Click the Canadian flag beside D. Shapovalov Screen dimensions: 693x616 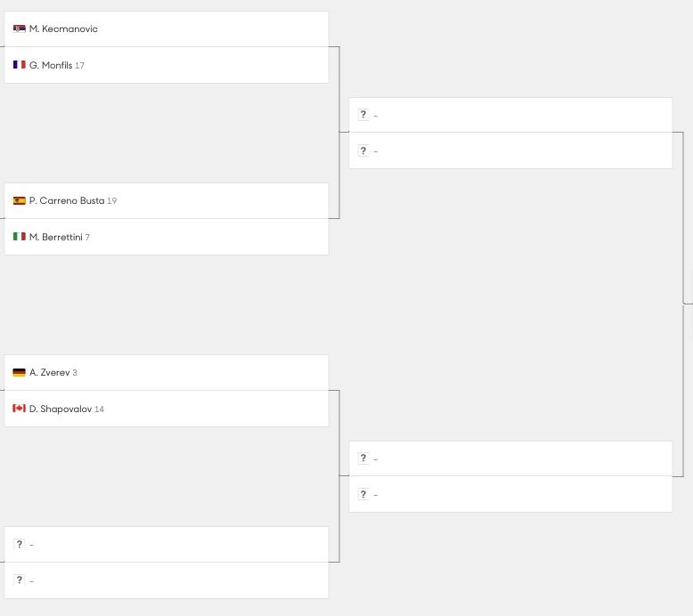coord(19,408)
